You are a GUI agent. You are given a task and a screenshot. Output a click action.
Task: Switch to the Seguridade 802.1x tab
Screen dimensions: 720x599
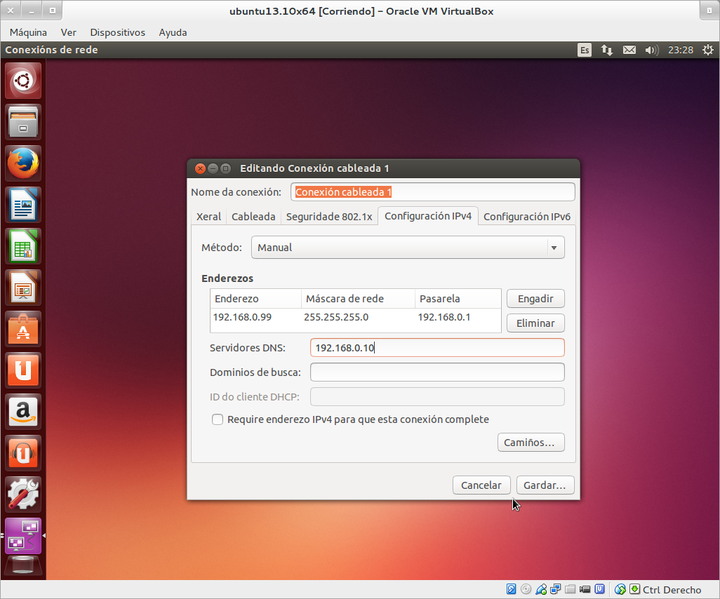click(329, 216)
